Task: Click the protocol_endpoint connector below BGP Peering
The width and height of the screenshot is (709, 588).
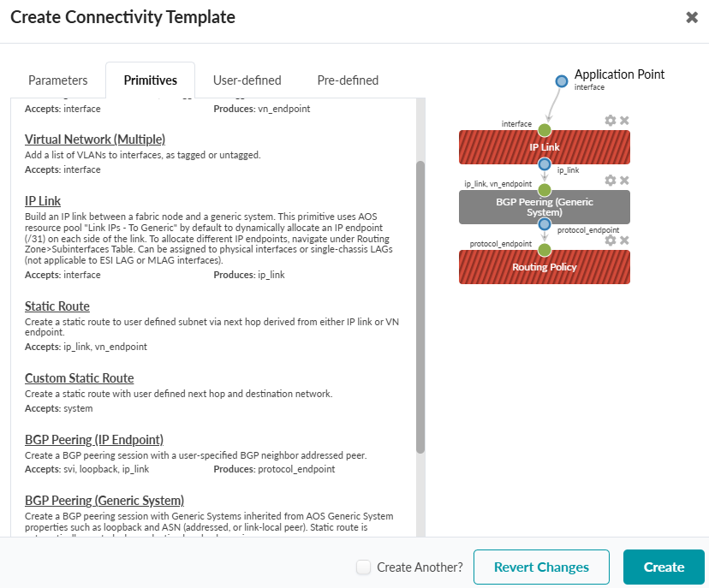Action: (x=544, y=225)
